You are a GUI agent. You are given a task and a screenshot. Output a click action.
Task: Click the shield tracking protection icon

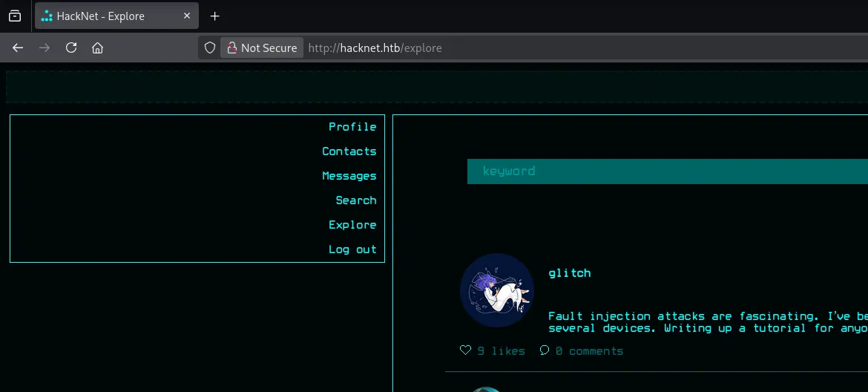point(210,48)
